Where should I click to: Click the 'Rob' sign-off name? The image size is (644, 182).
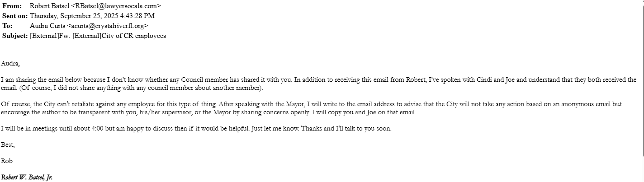pos(7,161)
